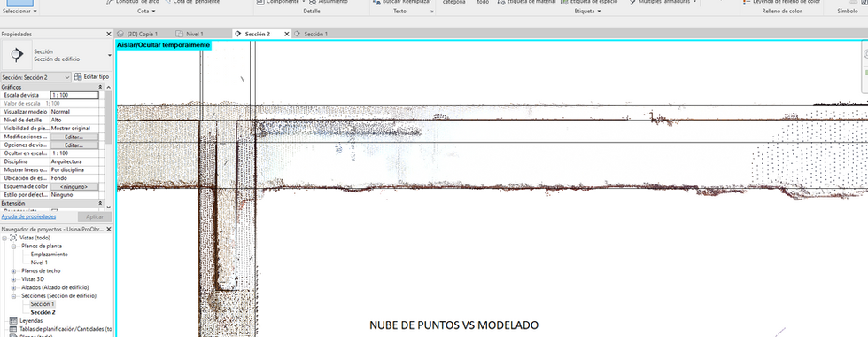Select the Leyenda de relleno de color tool
Image resolution: width=868 pixels, height=337 pixels.
pos(781,2)
